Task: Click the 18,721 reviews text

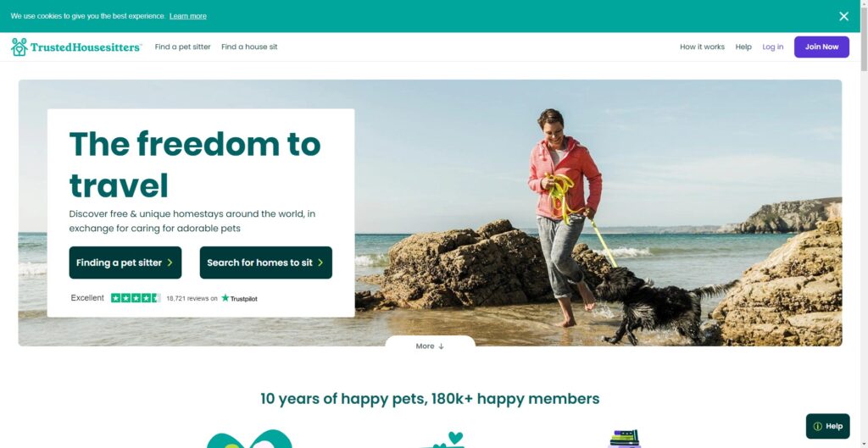Action: click(x=192, y=299)
